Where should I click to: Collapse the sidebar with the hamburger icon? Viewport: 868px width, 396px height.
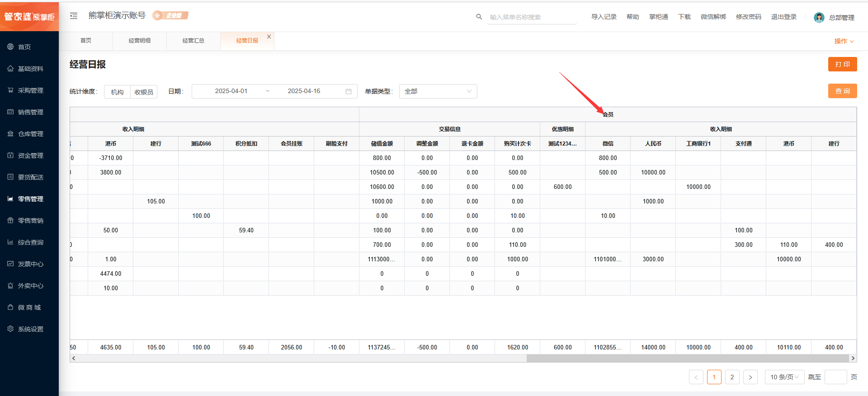[74, 16]
